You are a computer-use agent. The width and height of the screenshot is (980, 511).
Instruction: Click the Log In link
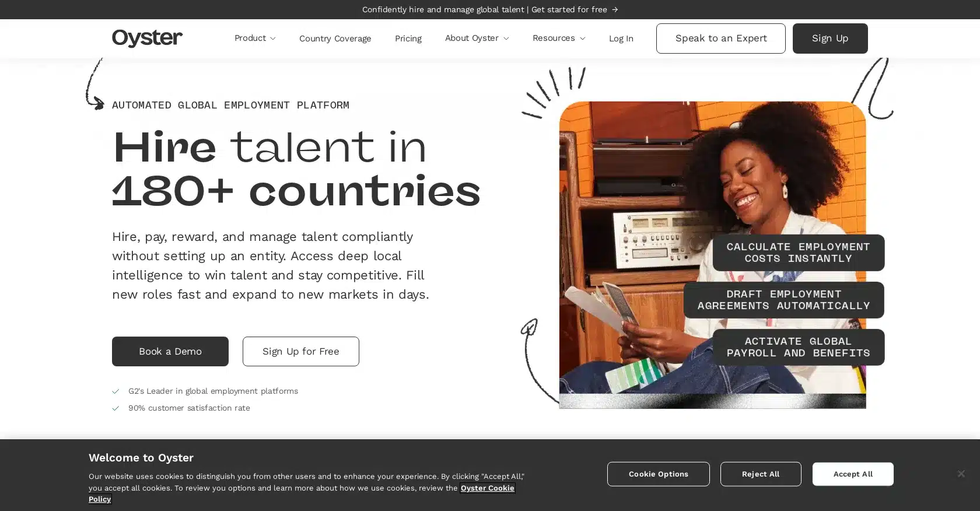click(621, 38)
